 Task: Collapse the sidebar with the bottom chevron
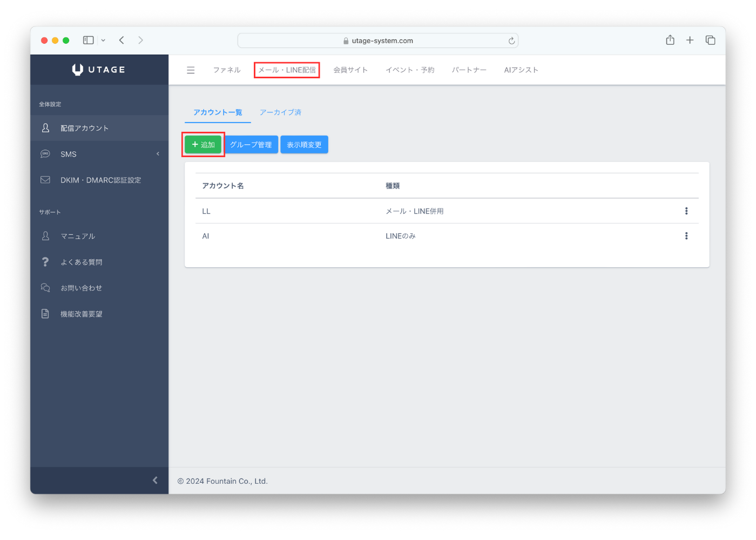pos(155,480)
